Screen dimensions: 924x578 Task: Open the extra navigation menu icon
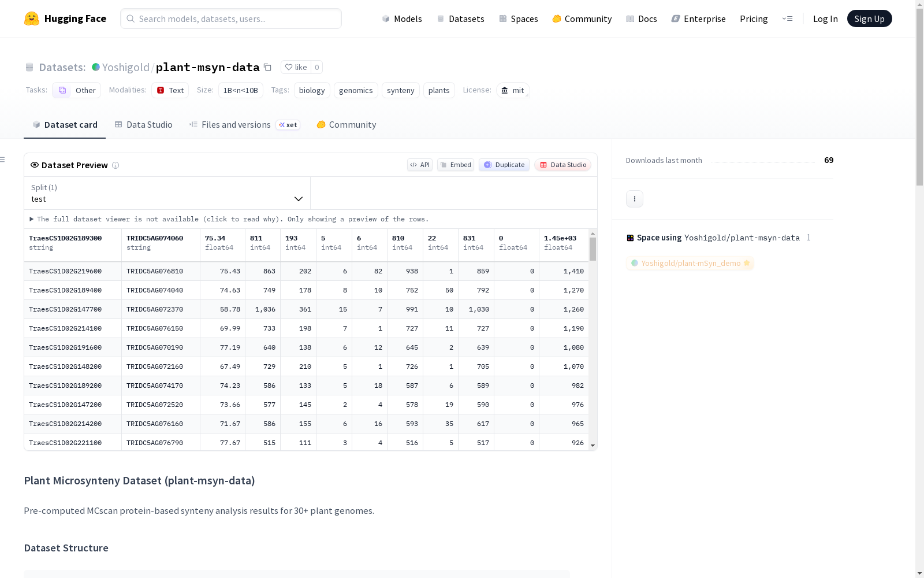[788, 18]
